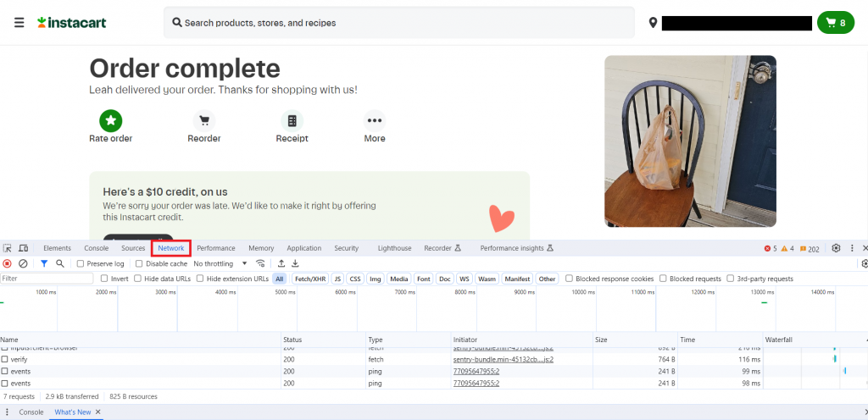
Task: Filter requests by Doc type
Action: point(445,279)
